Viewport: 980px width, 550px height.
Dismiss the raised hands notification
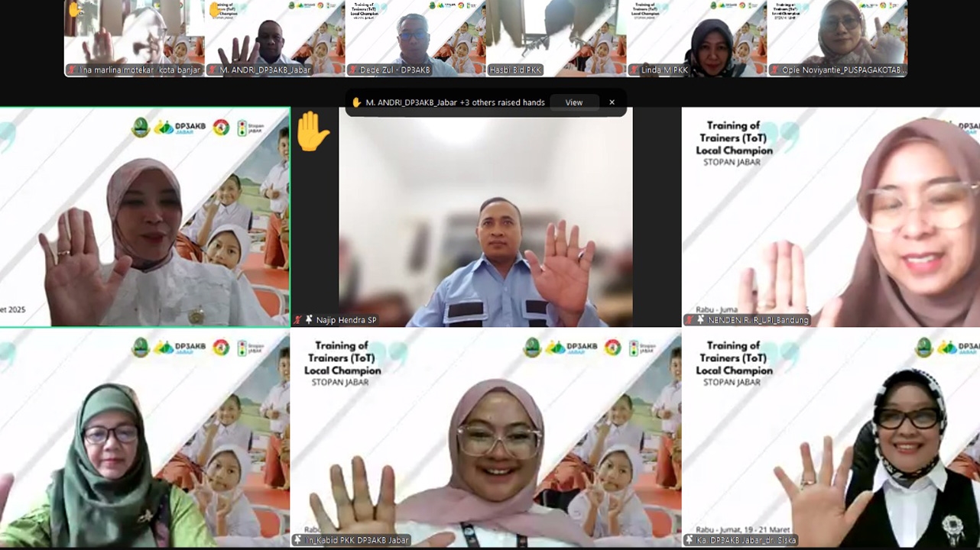pos(612,102)
